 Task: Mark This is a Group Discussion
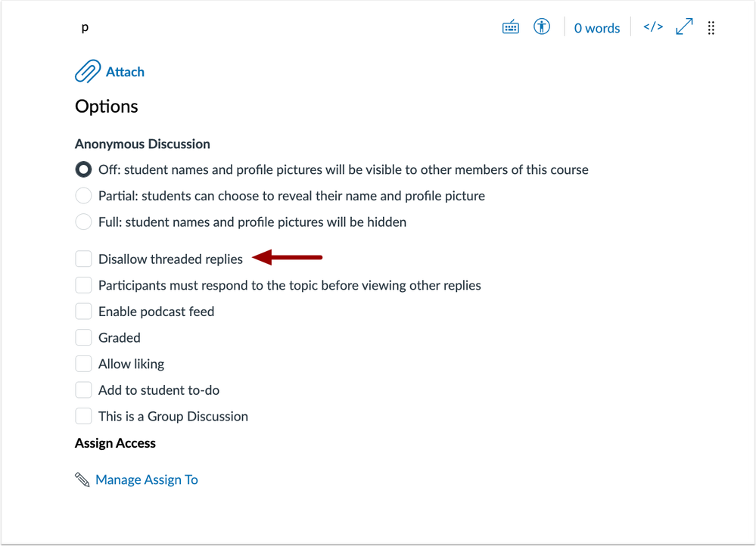[83, 416]
